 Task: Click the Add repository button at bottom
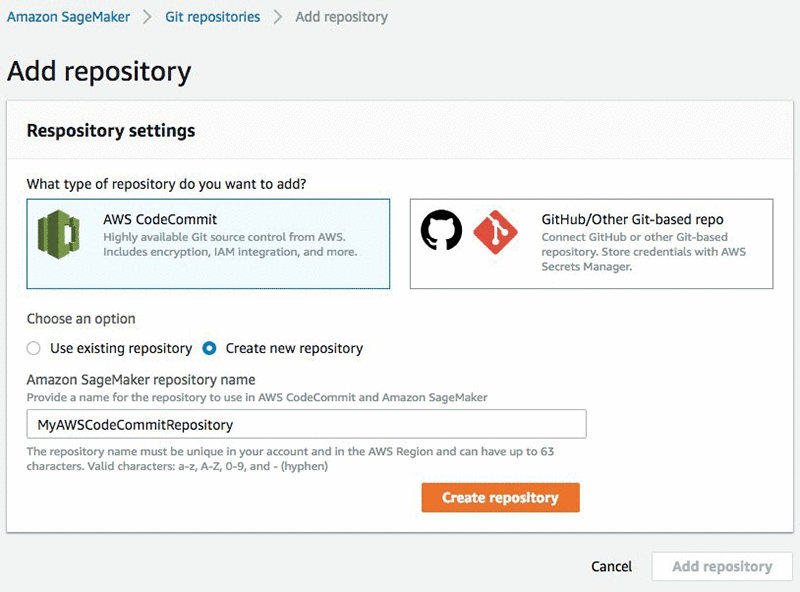click(722, 566)
